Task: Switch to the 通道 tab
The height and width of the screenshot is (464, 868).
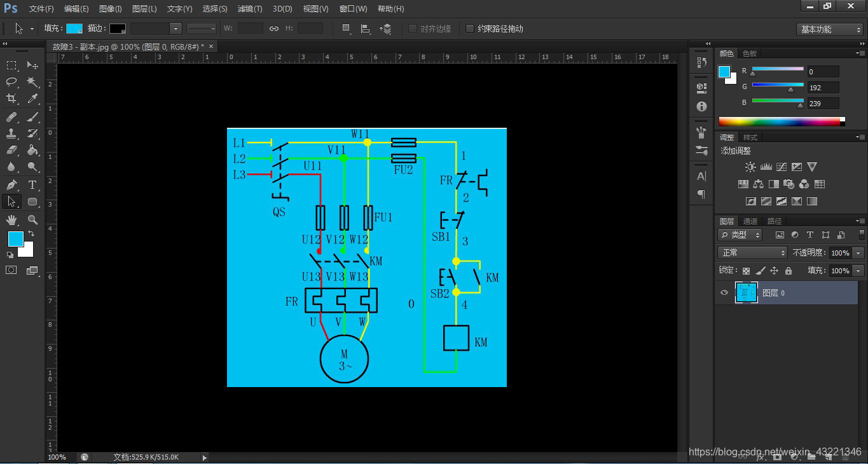Action: [750, 221]
